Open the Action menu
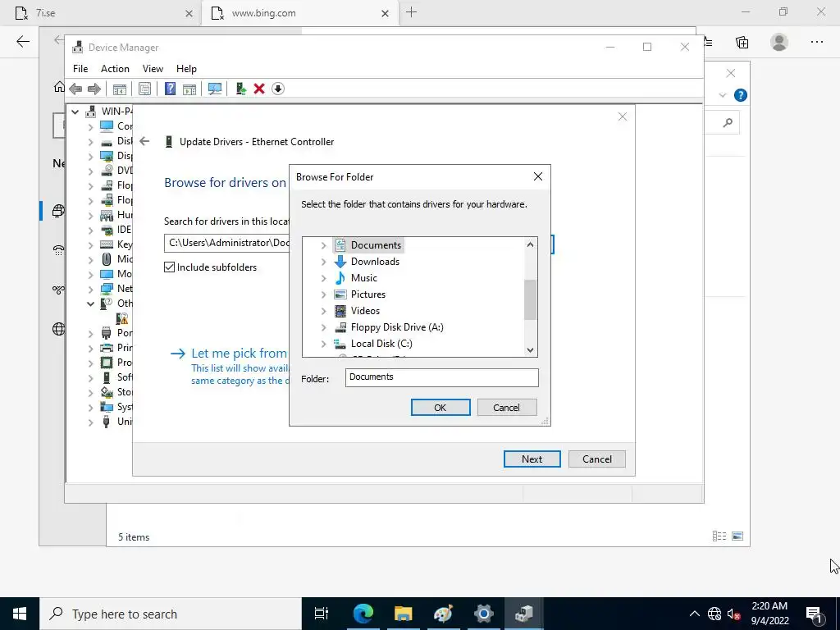 [115, 69]
